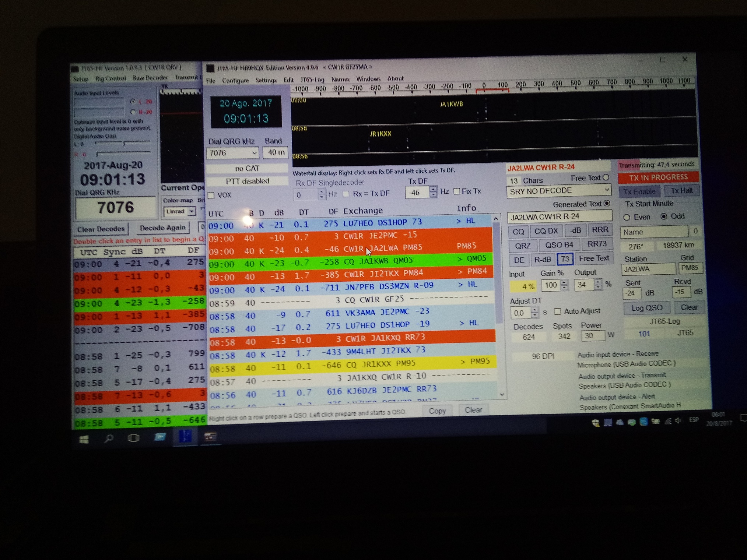The height and width of the screenshot is (560, 747).
Task: Open the Configure menu
Action: [x=235, y=81]
